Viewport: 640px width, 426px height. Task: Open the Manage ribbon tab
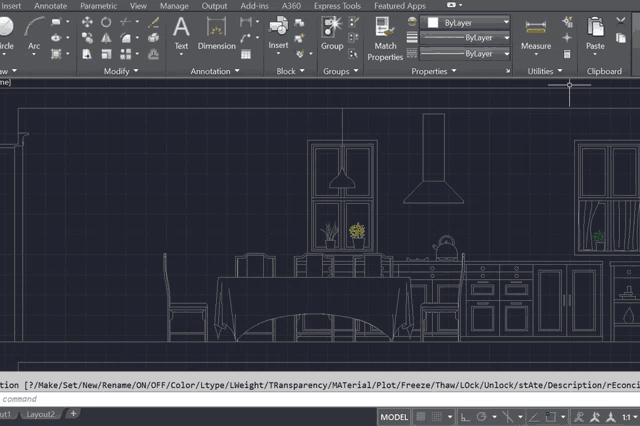coord(174,6)
